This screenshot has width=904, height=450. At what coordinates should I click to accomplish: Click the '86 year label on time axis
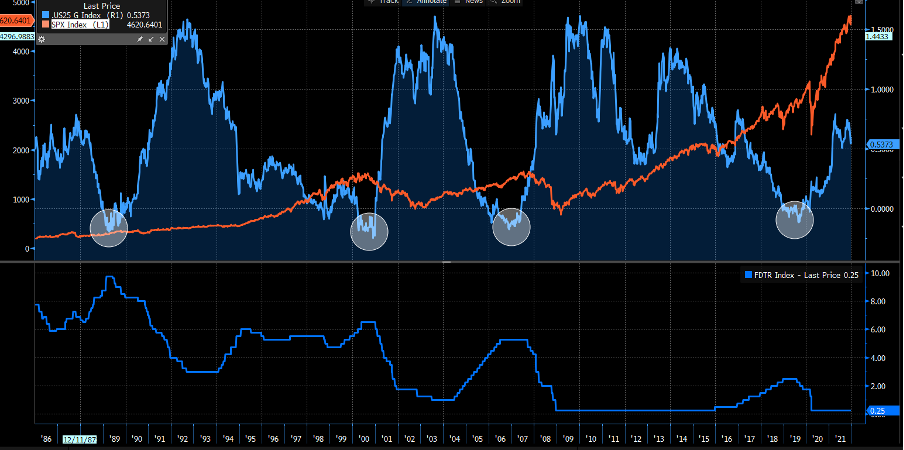[46, 439]
